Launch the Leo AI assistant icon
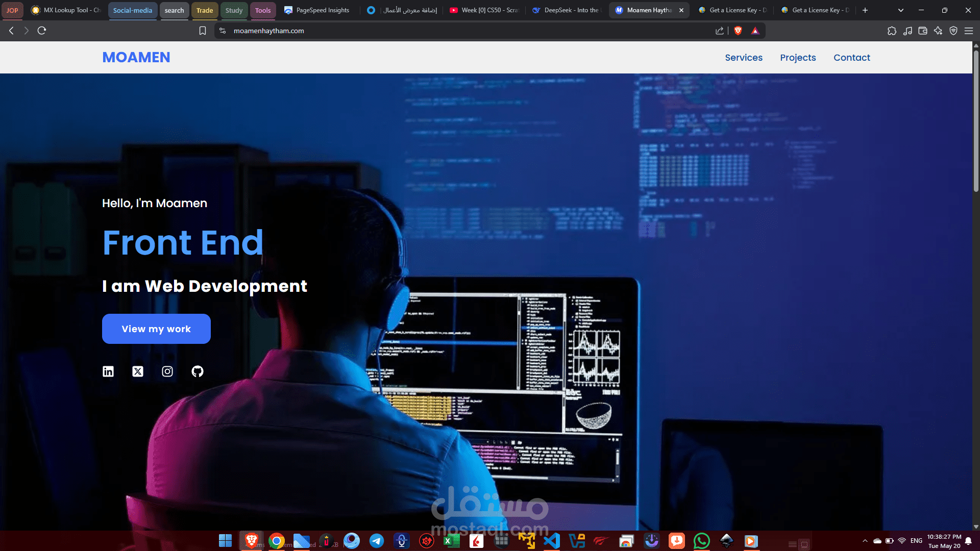 tap(938, 31)
